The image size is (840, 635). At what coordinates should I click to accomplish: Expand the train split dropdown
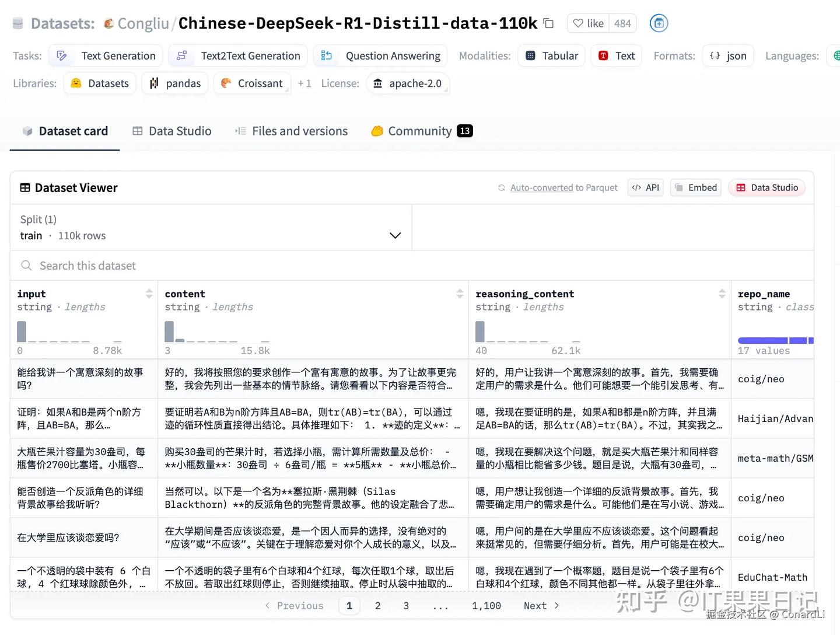click(x=395, y=235)
